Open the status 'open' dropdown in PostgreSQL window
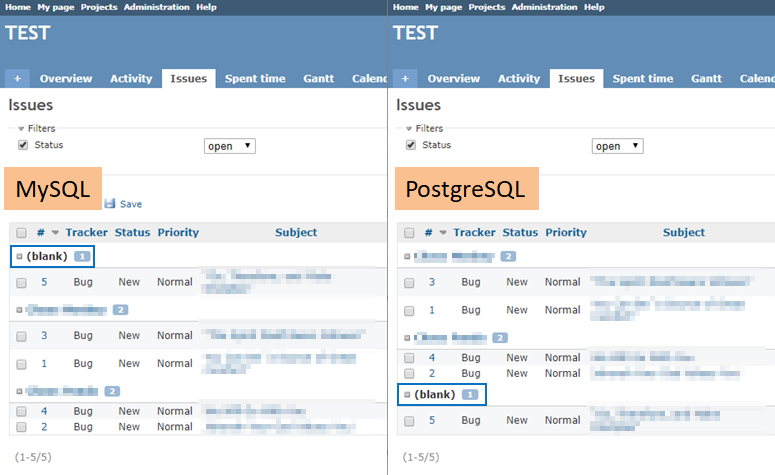775x475 pixels. (x=618, y=146)
